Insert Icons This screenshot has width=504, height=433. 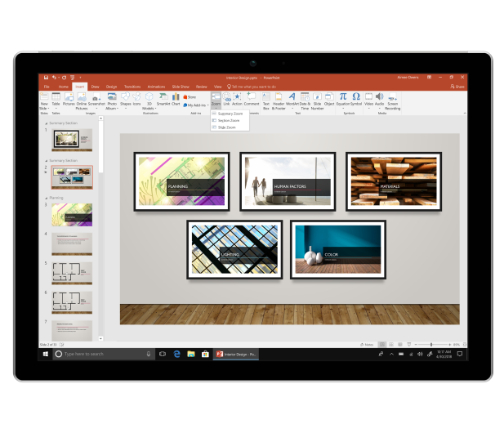click(x=137, y=100)
